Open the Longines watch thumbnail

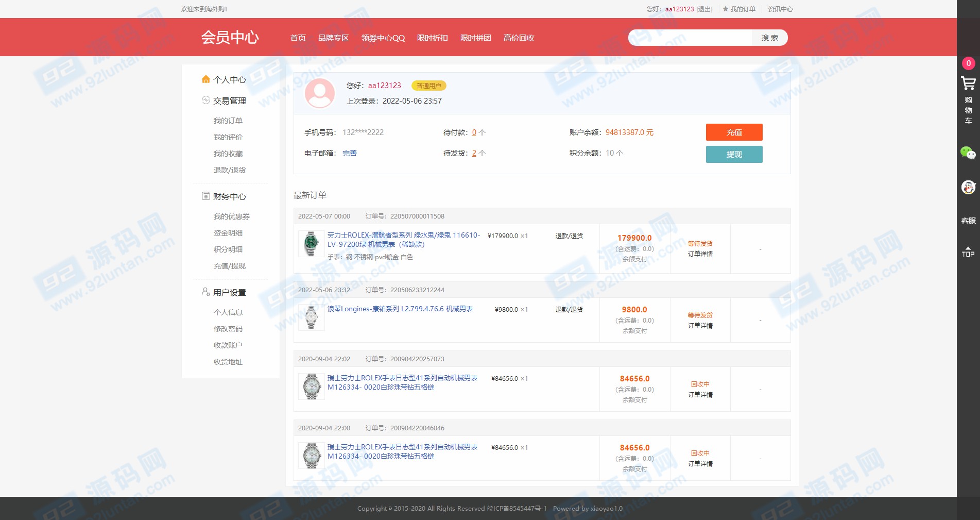pyautogui.click(x=312, y=317)
